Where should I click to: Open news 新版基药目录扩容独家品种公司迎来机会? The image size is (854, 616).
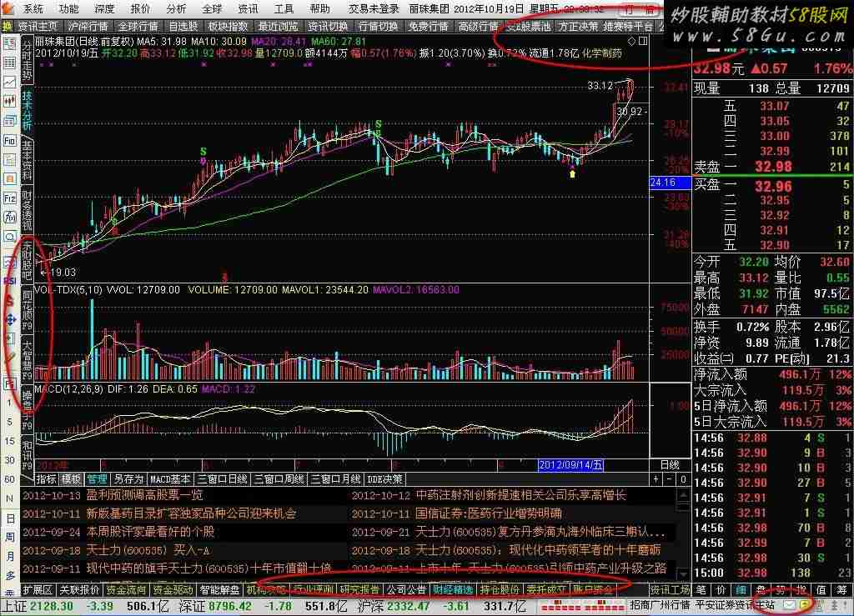(191, 513)
